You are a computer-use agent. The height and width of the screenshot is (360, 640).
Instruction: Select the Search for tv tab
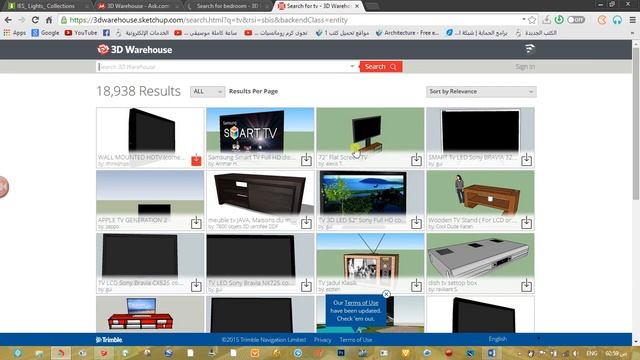pos(318,6)
